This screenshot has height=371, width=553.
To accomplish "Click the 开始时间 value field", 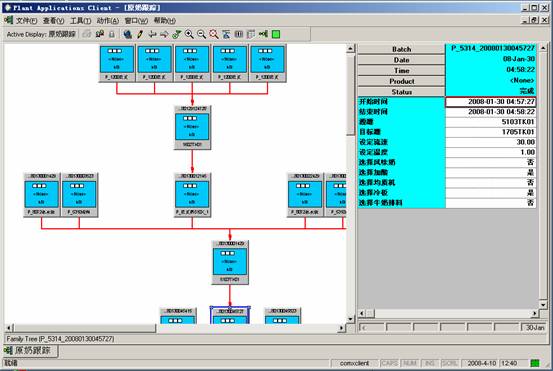I will 491,102.
